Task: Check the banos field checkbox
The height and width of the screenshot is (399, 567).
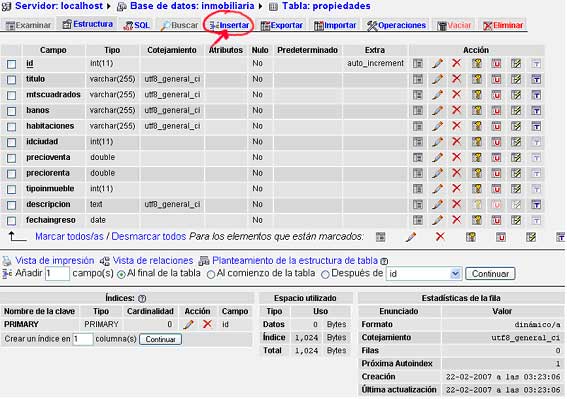Action: coord(12,111)
